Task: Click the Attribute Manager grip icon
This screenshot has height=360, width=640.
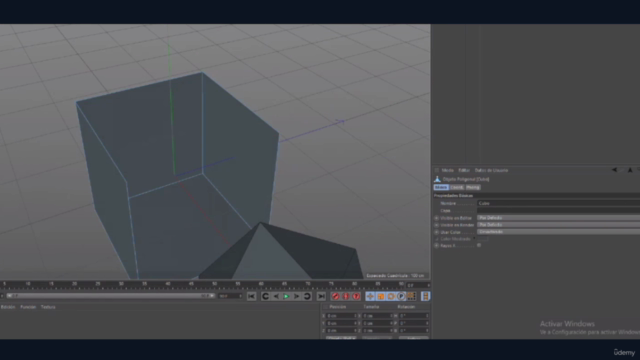Action: click(436, 170)
